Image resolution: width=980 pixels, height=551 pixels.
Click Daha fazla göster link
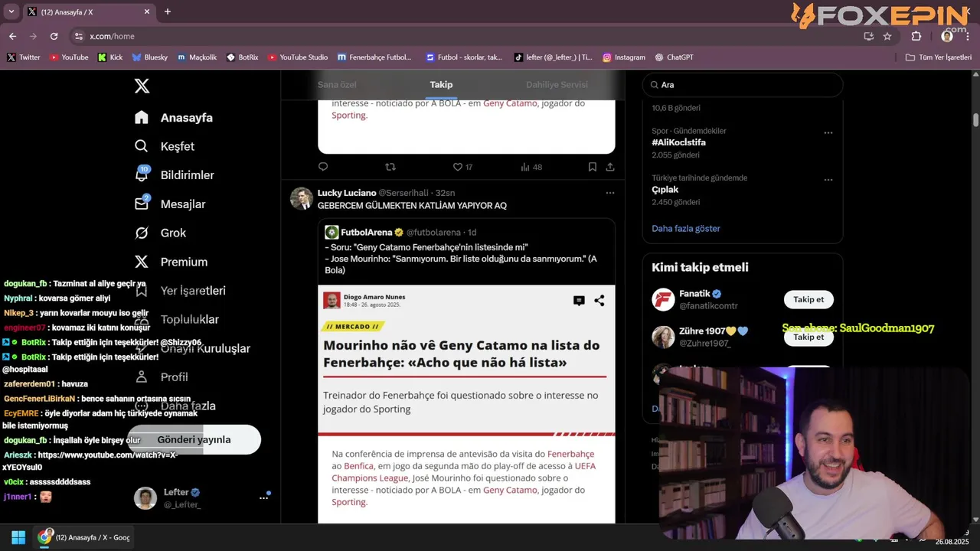tap(686, 228)
